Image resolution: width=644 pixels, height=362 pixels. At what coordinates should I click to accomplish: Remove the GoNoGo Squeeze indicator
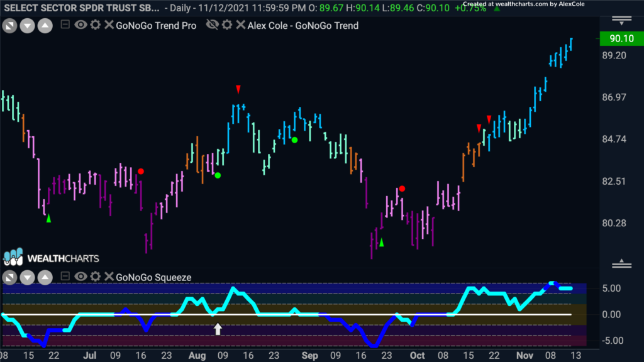[109, 277]
